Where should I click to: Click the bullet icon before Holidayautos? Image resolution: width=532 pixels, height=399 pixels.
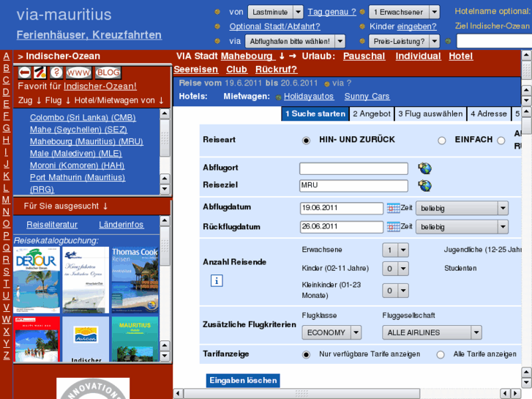[279, 97]
